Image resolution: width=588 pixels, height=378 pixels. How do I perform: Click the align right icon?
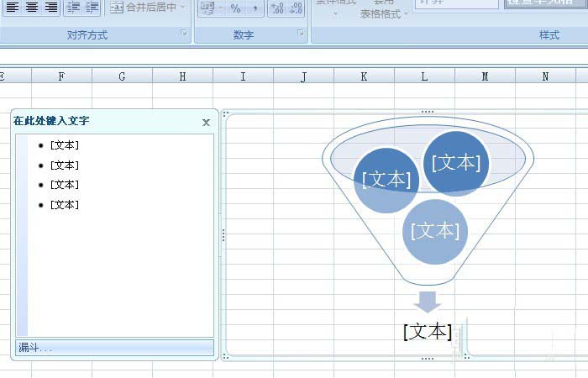(x=51, y=7)
